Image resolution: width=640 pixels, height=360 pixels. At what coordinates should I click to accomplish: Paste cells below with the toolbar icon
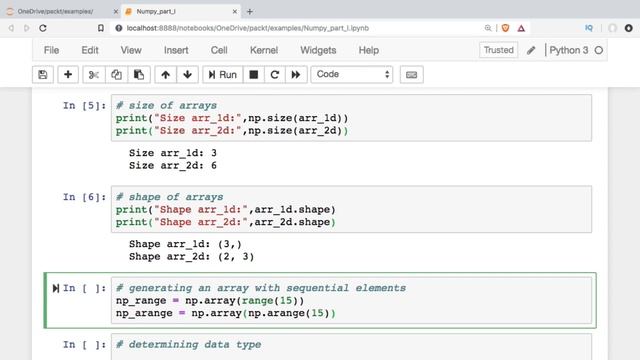click(x=139, y=75)
